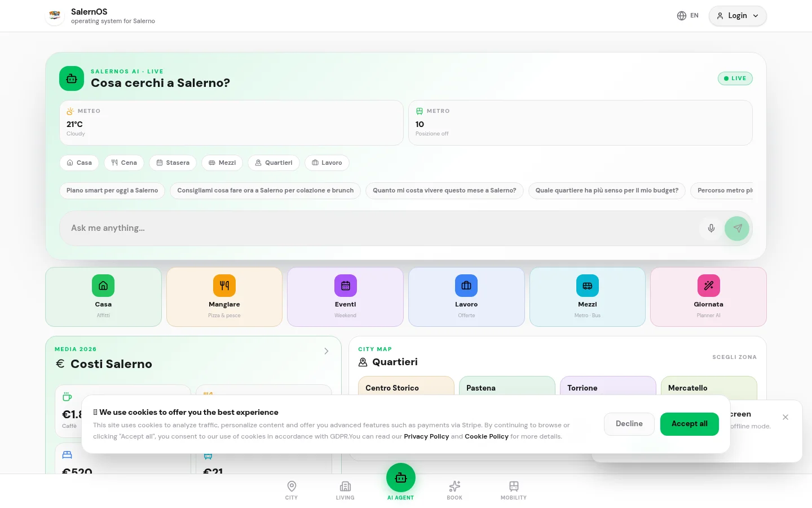Open the EN language selector
Image resolution: width=812 pixels, height=508 pixels.
[688, 16]
